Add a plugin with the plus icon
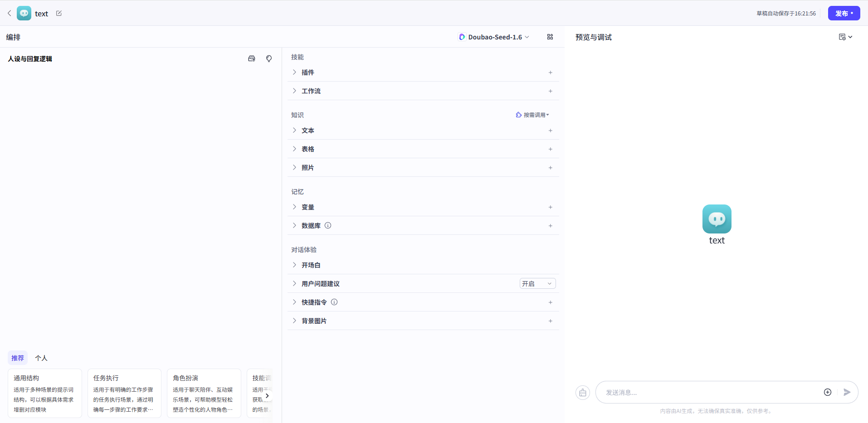The height and width of the screenshot is (423, 868). coord(551,73)
